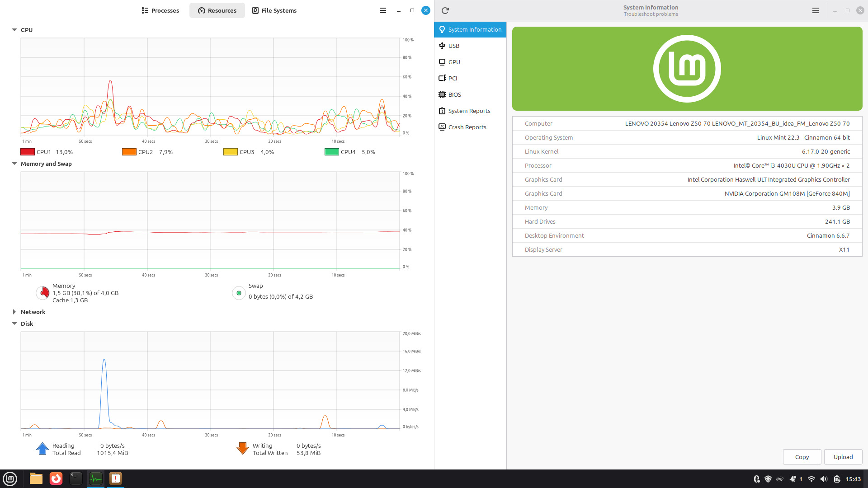The image size is (868, 488).
Task: Click the Copy button
Action: point(802,457)
